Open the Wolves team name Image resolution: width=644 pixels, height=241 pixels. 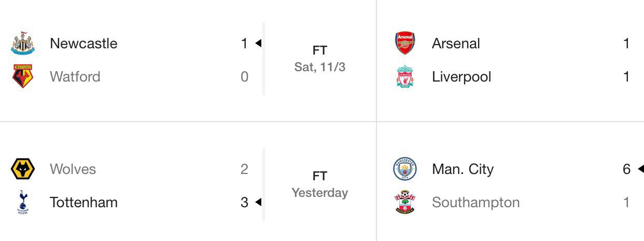point(73,169)
